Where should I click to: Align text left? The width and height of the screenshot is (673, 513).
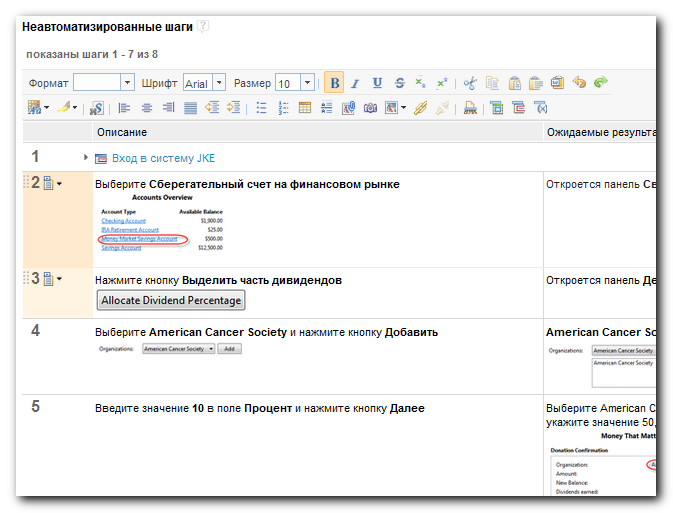(x=124, y=108)
